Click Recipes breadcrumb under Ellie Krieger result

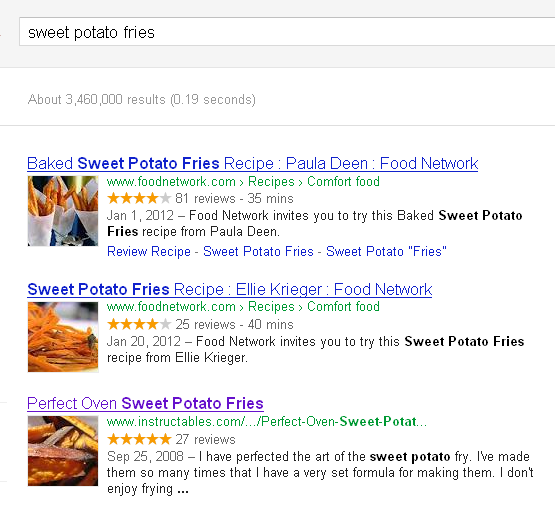271,307
